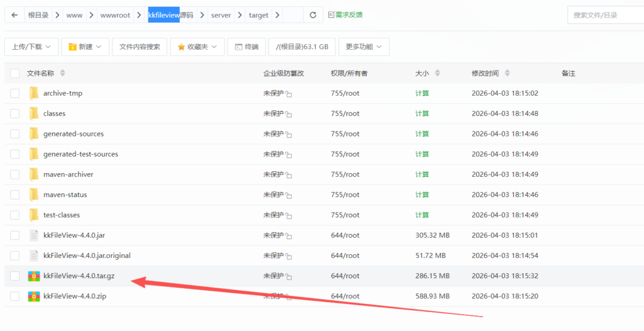Click the lock icon in the generated-sources row
Image resolution: width=644 pixels, height=331 pixels.
pos(289,135)
